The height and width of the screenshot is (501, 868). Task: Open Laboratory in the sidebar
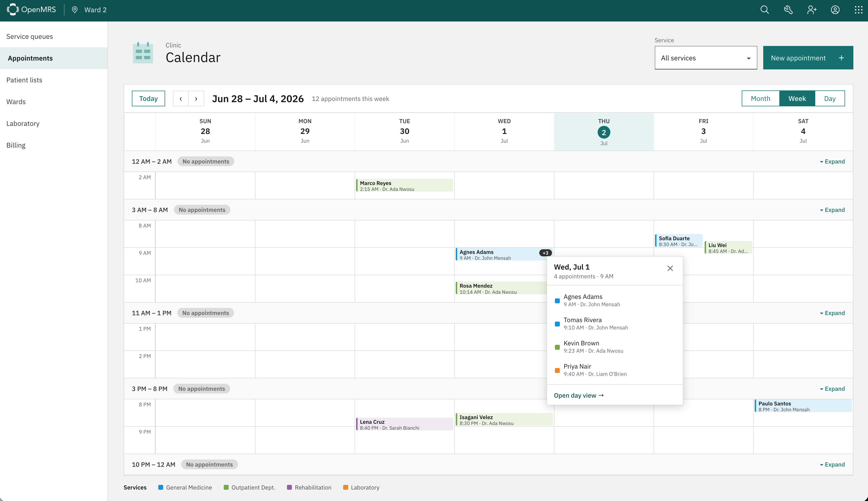pyautogui.click(x=54, y=123)
